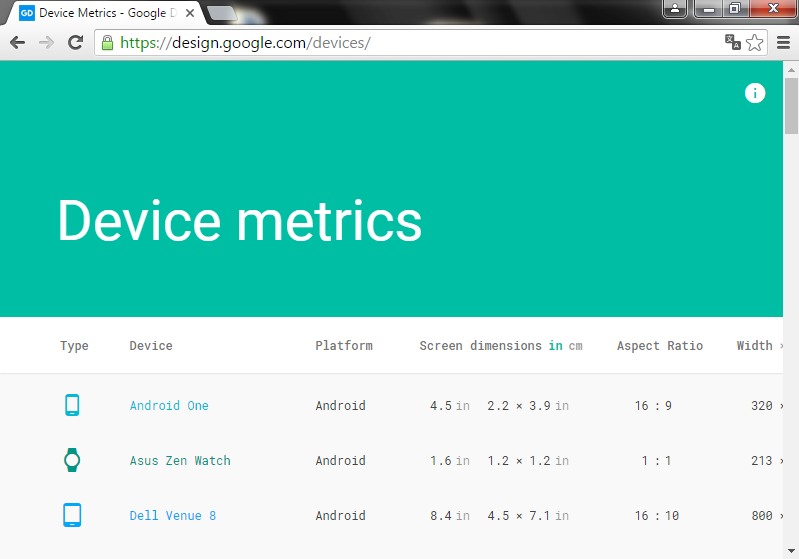The width and height of the screenshot is (799, 559).
Task: Go back to the previous page
Action: point(17,43)
